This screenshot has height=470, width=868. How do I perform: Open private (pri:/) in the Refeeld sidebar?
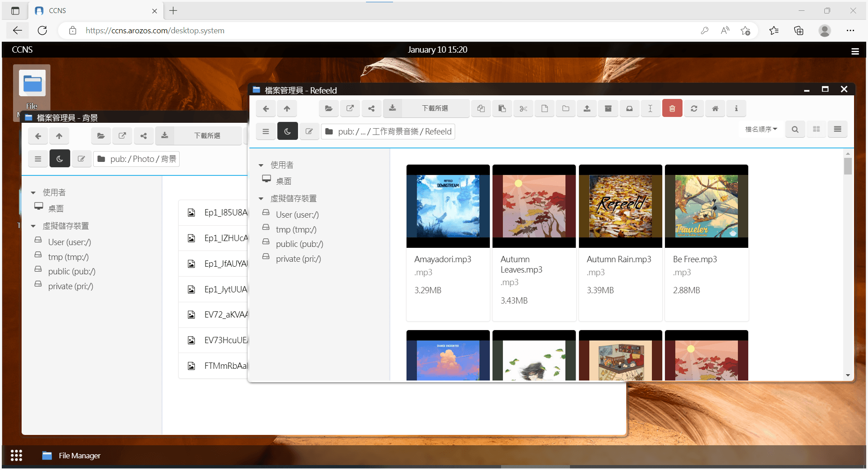[298, 259]
